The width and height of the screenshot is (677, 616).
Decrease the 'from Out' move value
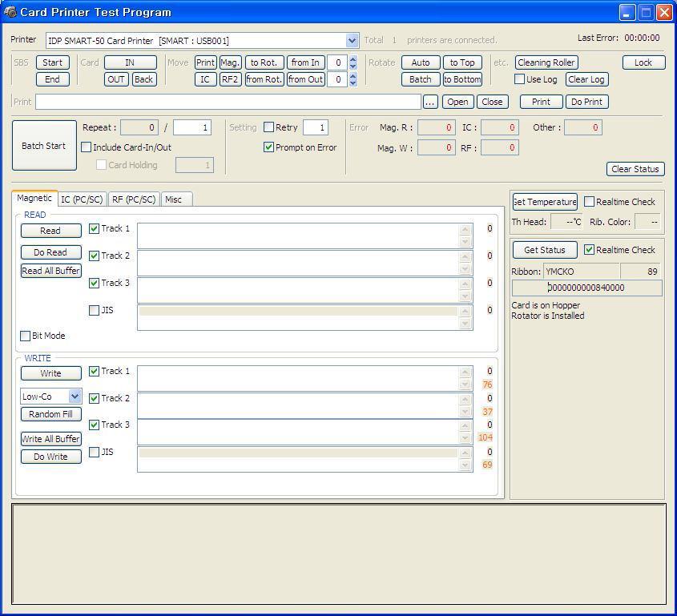(353, 83)
